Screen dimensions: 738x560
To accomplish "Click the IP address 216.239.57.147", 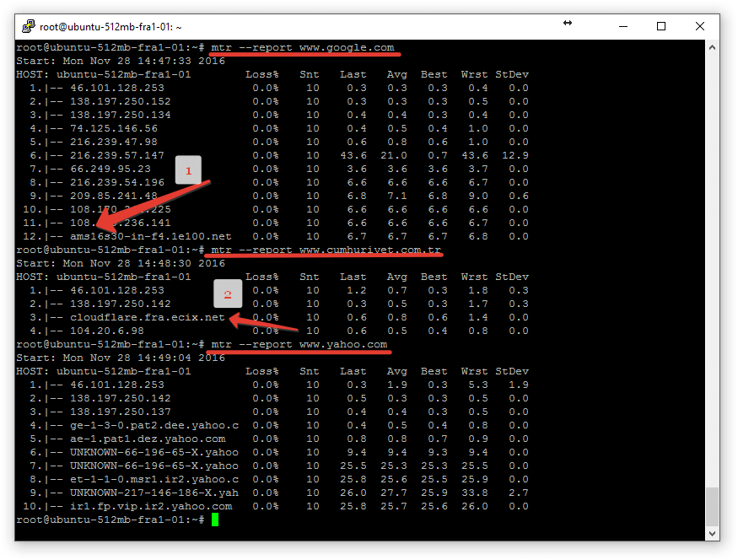I will (105, 155).
